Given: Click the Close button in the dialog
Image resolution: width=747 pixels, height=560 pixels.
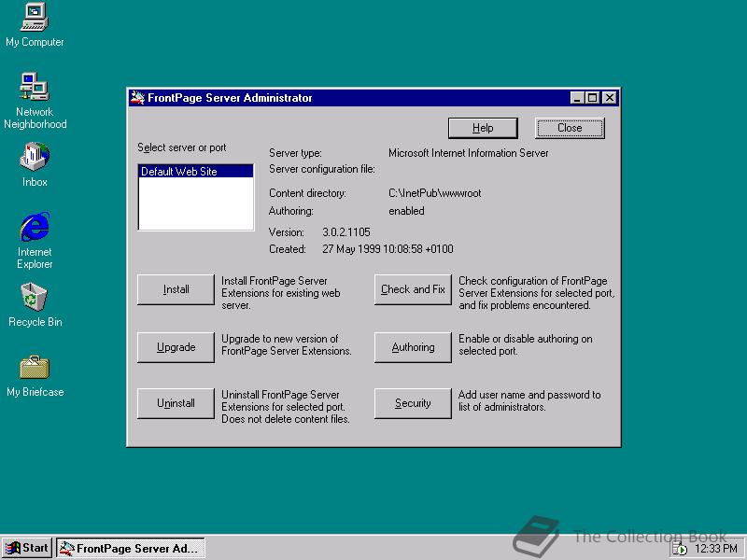Looking at the screenshot, I should tap(570, 128).
